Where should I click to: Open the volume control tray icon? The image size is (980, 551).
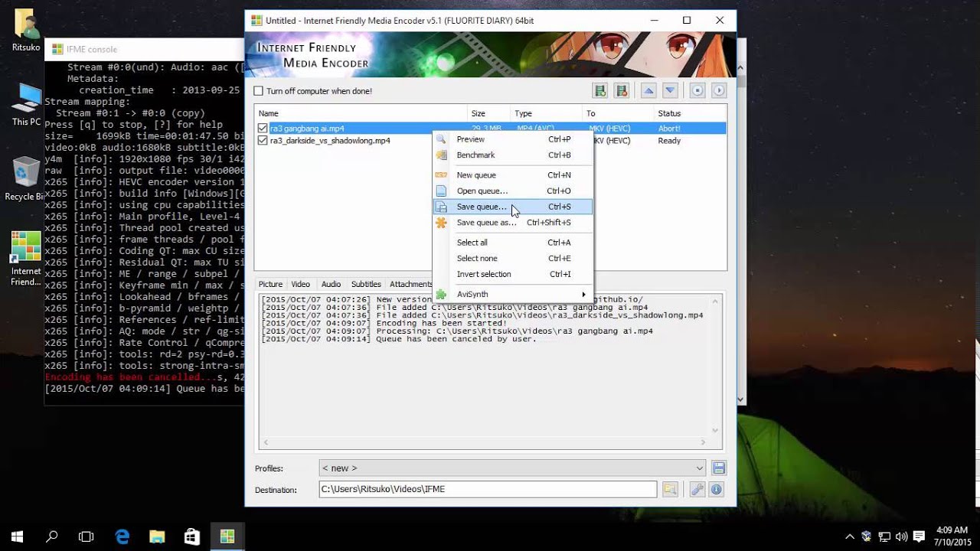[901, 536]
